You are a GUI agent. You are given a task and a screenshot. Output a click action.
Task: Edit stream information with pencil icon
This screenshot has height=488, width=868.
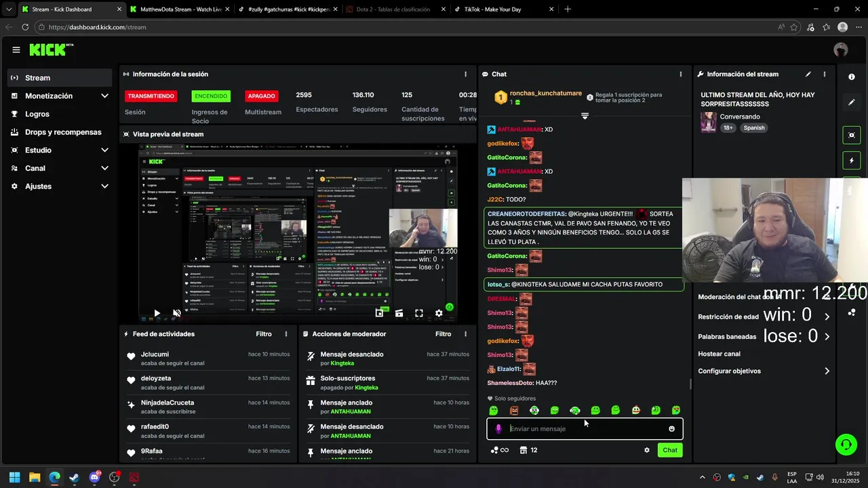coord(808,74)
